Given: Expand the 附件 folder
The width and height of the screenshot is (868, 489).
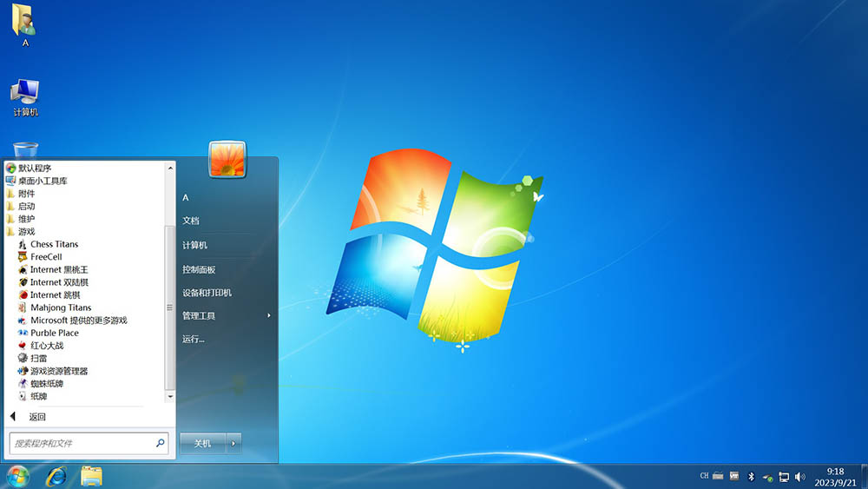Looking at the screenshot, I should [26, 194].
